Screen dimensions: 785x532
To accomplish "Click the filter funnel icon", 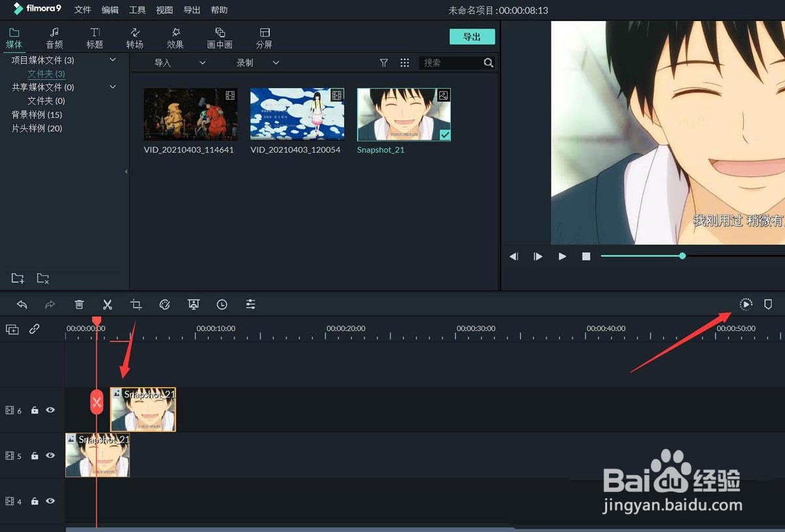I will (x=384, y=63).
